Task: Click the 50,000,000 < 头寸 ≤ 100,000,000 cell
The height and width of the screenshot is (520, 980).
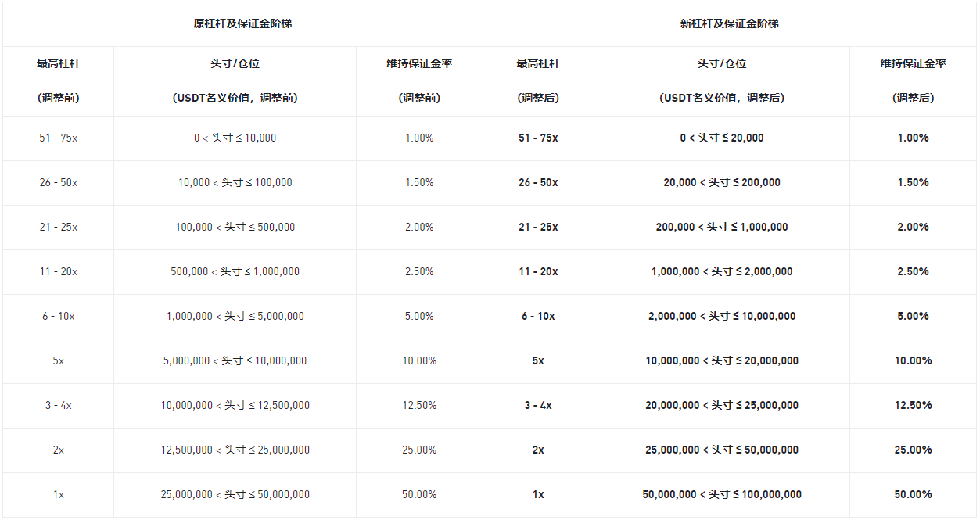Action: tap(721, 494)
